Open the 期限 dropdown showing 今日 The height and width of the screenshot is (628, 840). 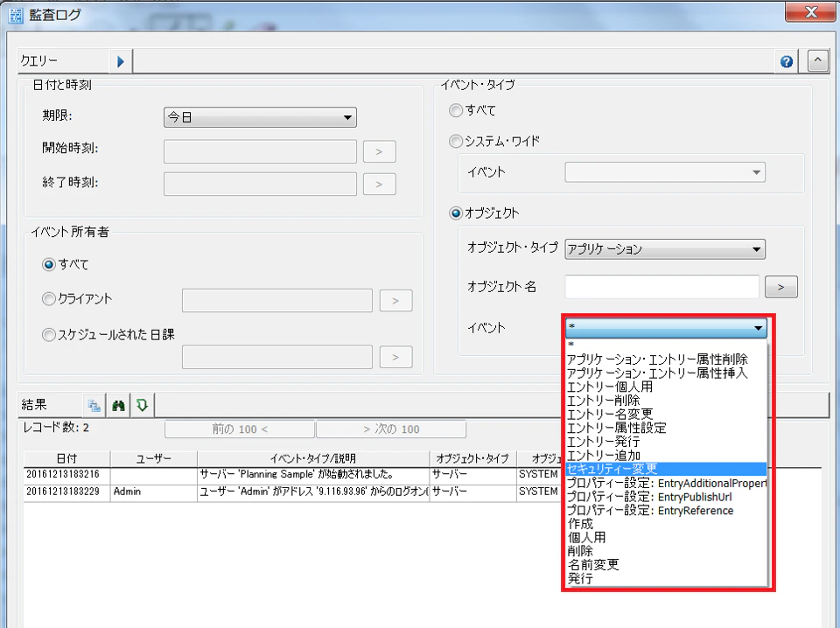pos(261,117)
